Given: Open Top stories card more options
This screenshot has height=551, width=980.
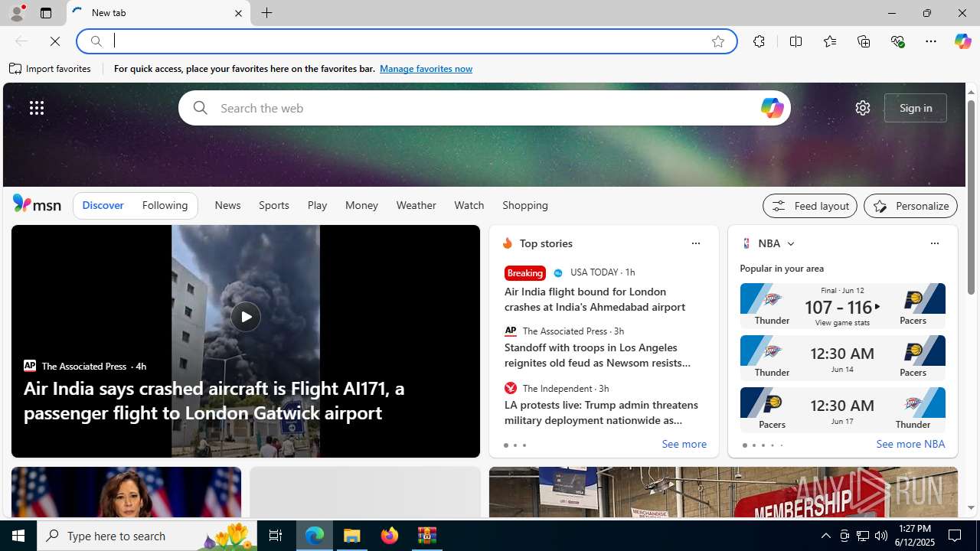Looking at the screenshot, I should 695,243.
